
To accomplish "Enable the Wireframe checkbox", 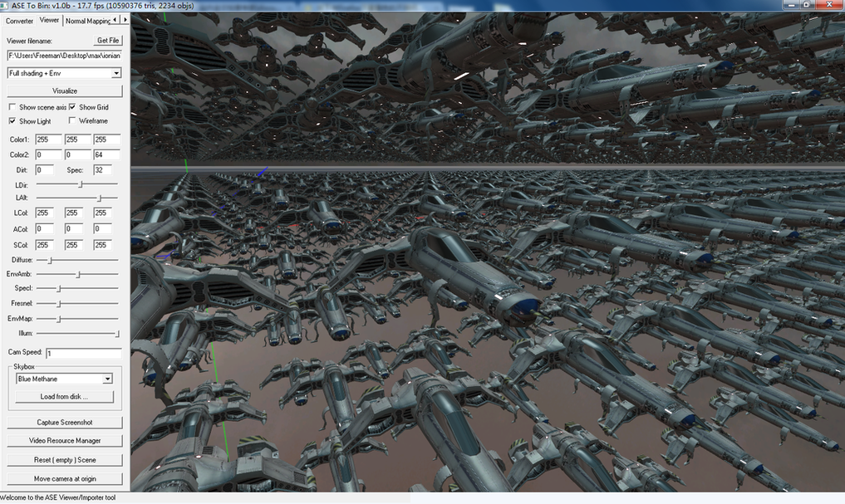I will coord(72,120).
